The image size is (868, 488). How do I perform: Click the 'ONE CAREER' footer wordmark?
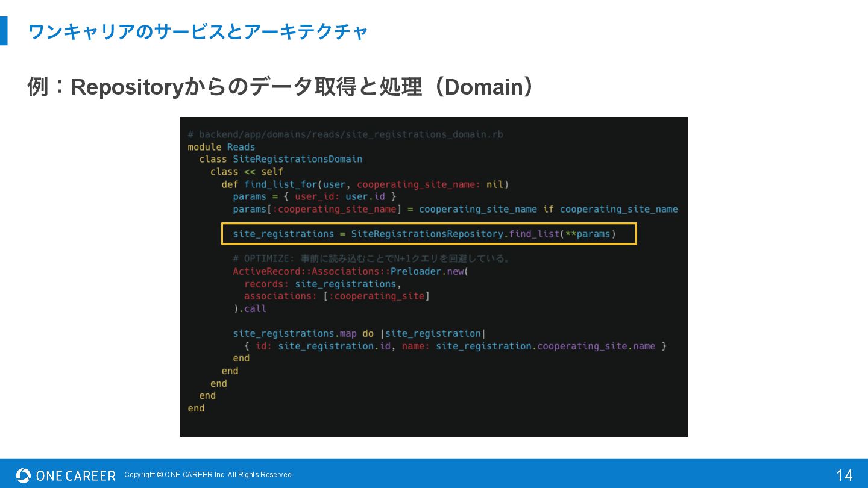coord(76,475)
